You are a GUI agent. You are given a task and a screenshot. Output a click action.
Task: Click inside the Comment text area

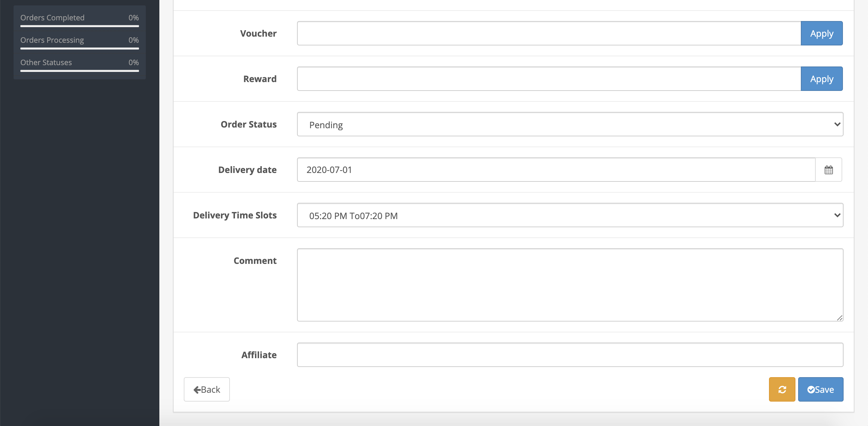pyautogui.click(x=570, y=285)
